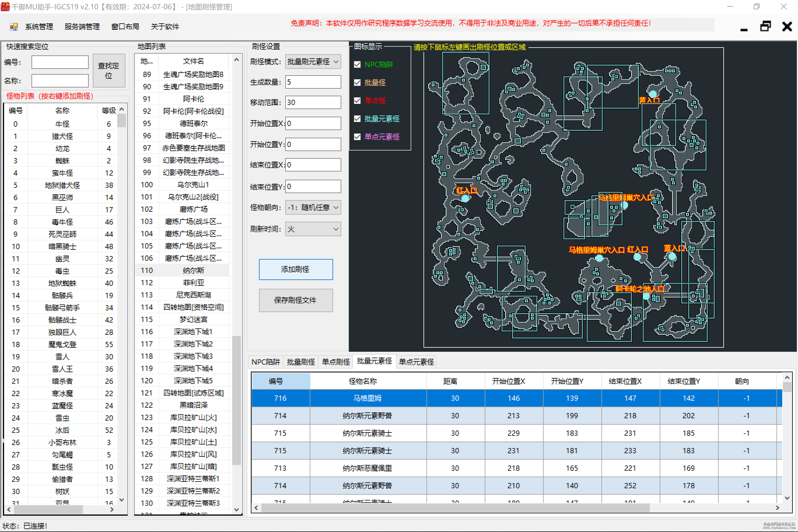Viewport: 798px width, 532px height.
Task: Click the 文件名 column header in map list
Action: click(193, 61)
